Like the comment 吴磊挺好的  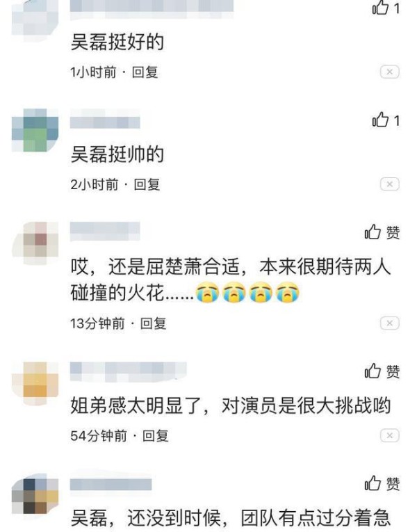[x=386, y=7]
